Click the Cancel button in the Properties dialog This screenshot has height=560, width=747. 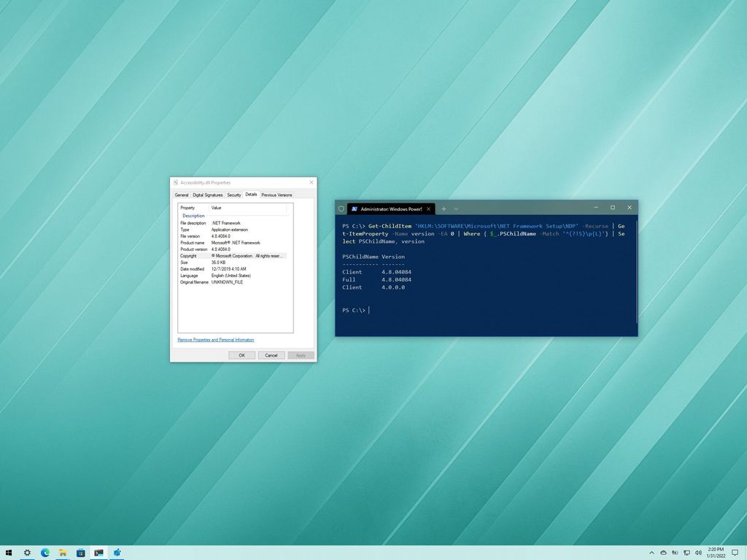[x=271, y=355]
